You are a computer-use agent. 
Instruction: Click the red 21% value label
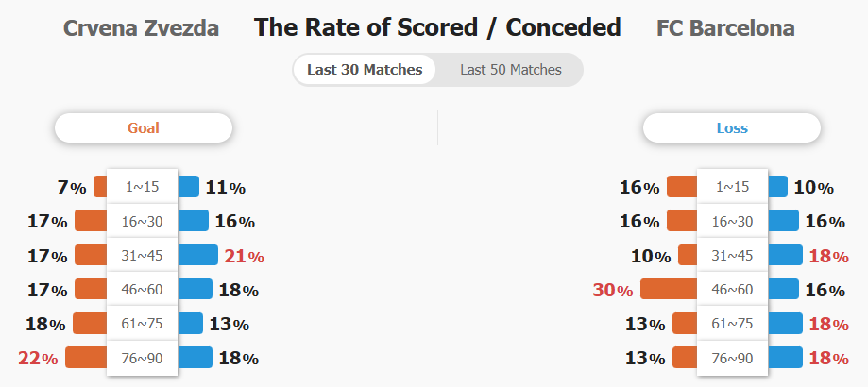click(244, 256)
